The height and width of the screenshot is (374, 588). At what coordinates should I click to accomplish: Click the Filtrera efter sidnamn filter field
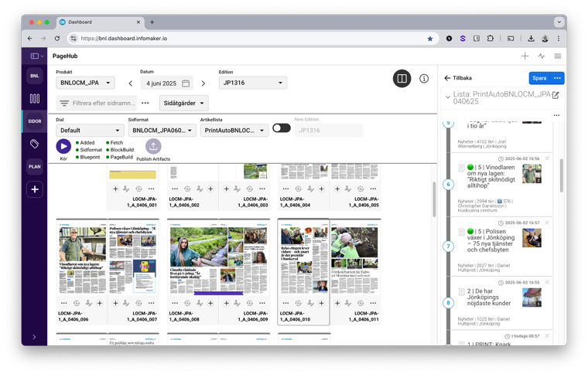[x=97, y=103]
